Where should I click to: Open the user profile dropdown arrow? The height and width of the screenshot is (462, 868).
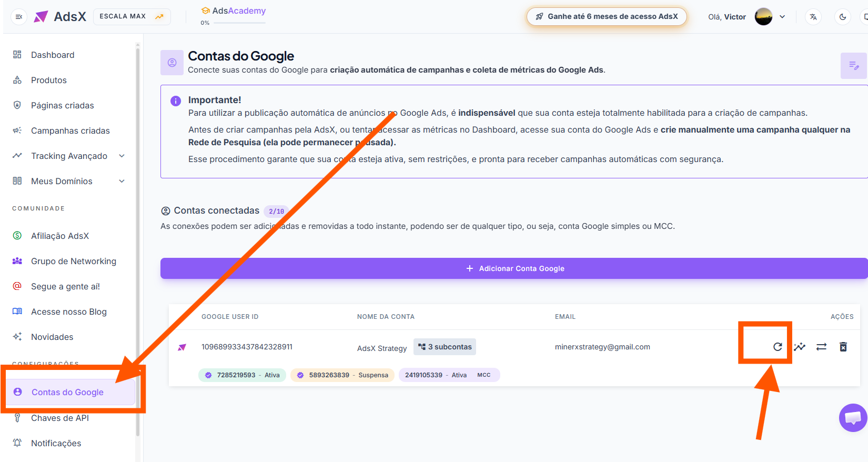pos(782,17)
